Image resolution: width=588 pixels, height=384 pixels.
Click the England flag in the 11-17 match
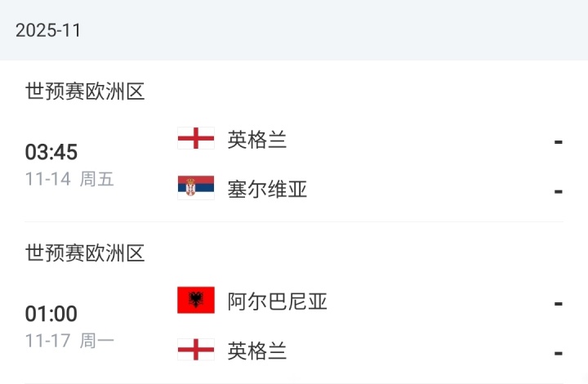pos(196,351)
